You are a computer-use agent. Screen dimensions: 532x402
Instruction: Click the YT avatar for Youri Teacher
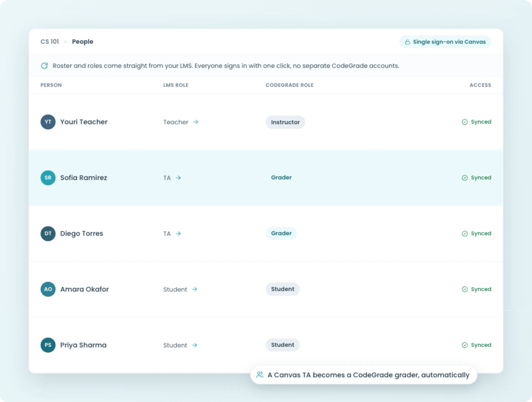pos(48,122)
